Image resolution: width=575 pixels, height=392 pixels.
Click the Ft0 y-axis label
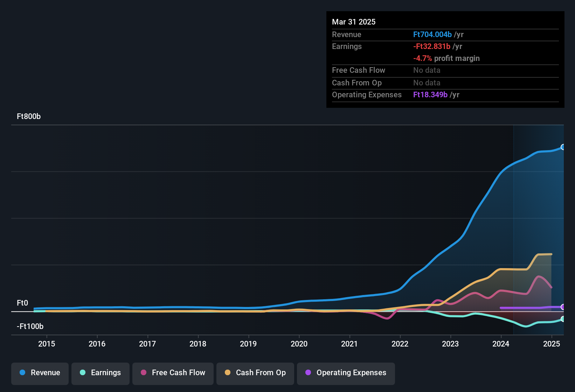[22, 303]
